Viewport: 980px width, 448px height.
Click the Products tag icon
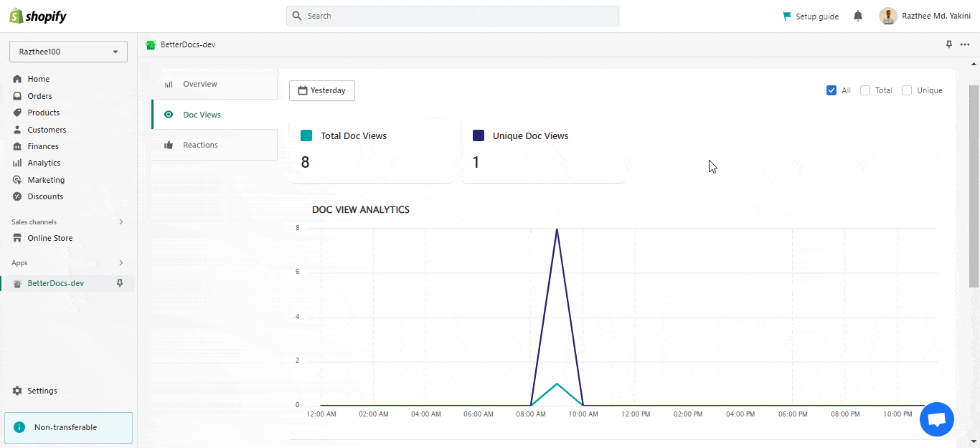pos(17,113)
